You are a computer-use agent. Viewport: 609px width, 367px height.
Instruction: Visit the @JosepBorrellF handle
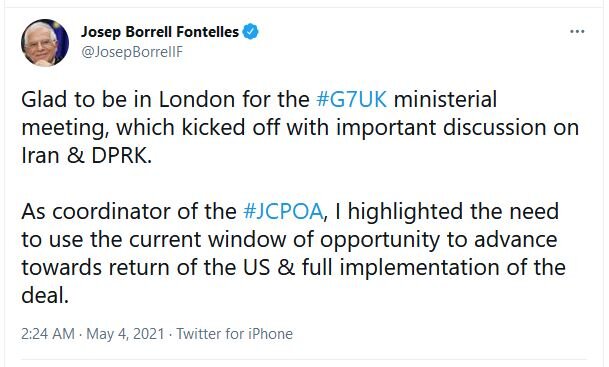tap(132, 52)
